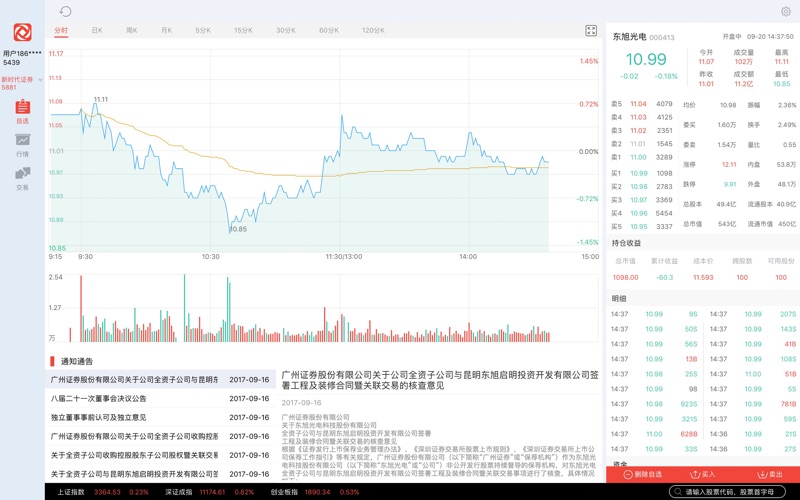Show the 5分K candlestick chart

pos(203,31)
